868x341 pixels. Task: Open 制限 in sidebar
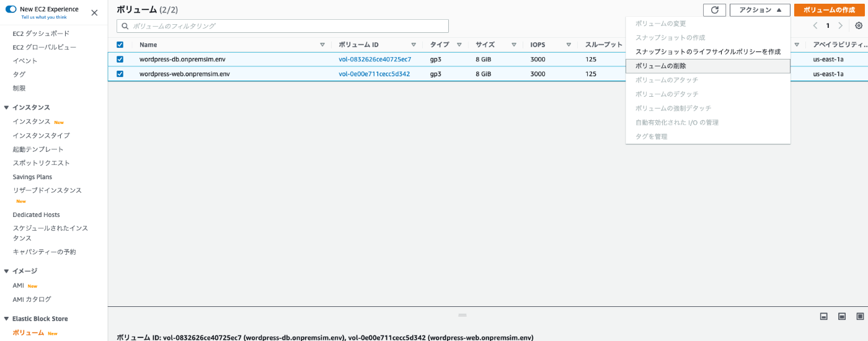pos(19,88)
